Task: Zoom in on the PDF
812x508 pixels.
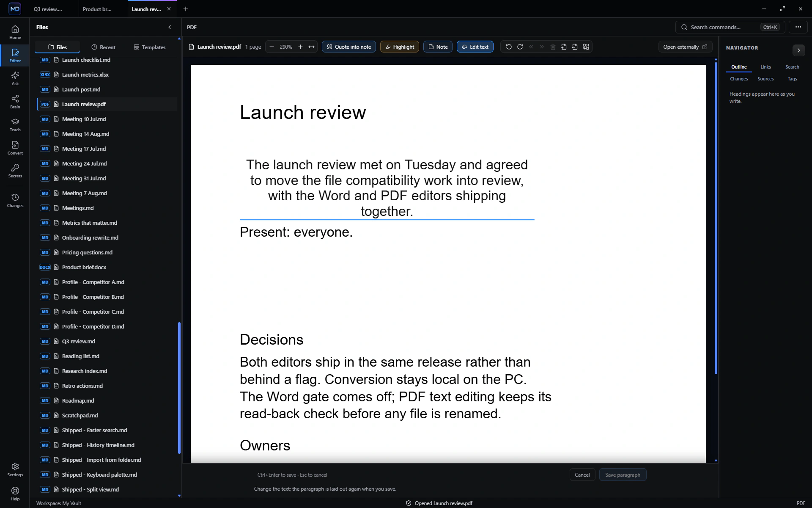Action: [x=300, y=47]
